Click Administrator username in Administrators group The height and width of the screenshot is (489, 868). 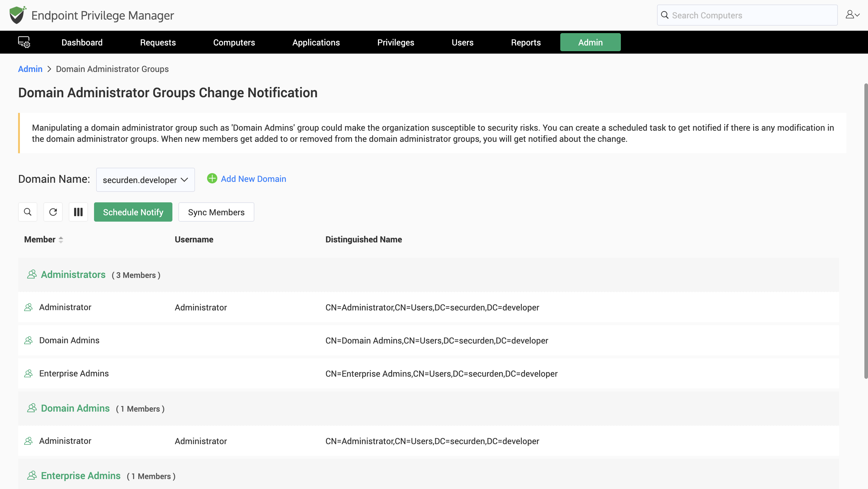pyautogui.click(x=201, y=308)
